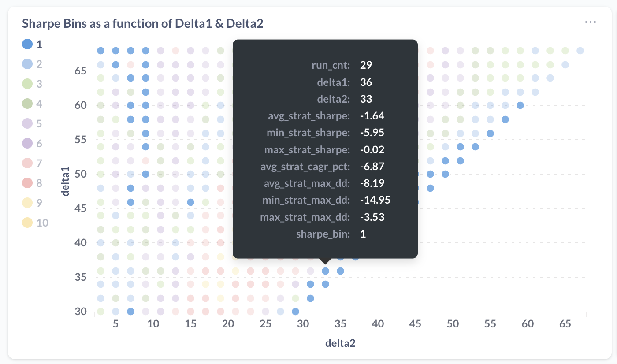Viewport: 617px width, 364px height.
Task: Expand the chart actions menu at top right
Action: tap(591, 22)
